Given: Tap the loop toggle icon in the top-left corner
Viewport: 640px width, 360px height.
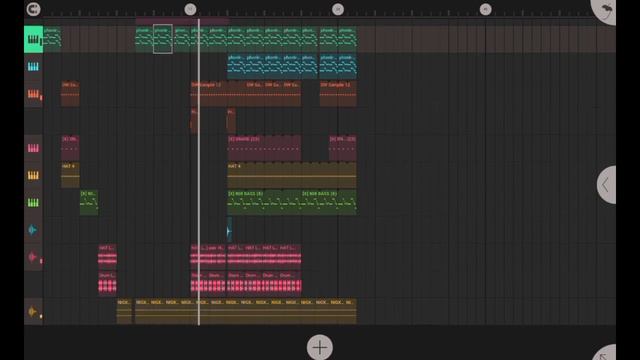Looking at the screenshot, I should coord(33,9).
